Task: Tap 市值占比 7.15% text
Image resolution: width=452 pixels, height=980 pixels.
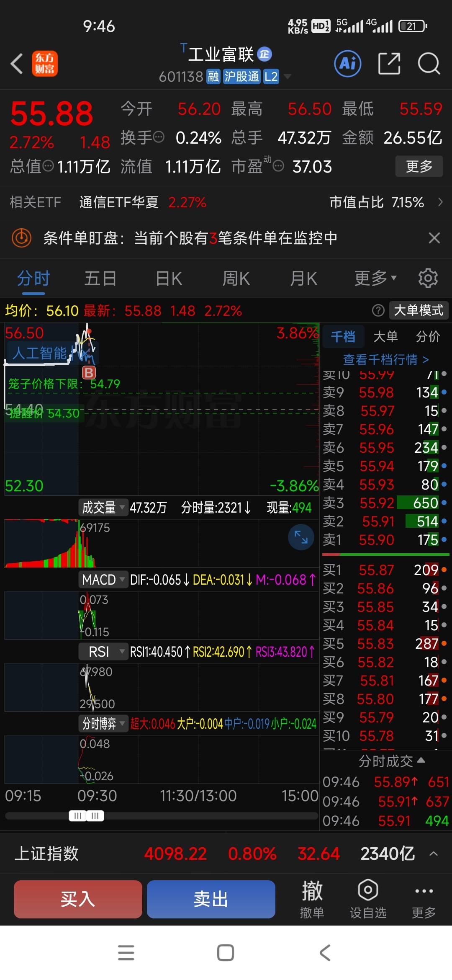Action: pos(377,202)
